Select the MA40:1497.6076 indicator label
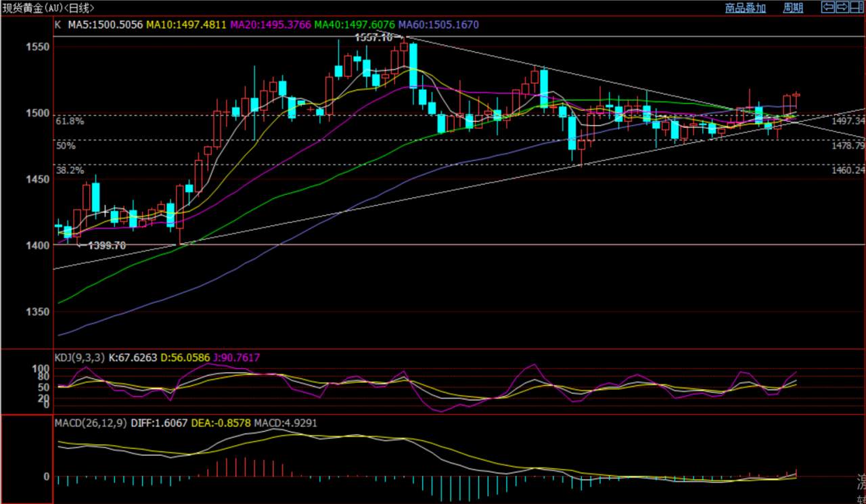866x504 pixels. click(x=355, y=24)
